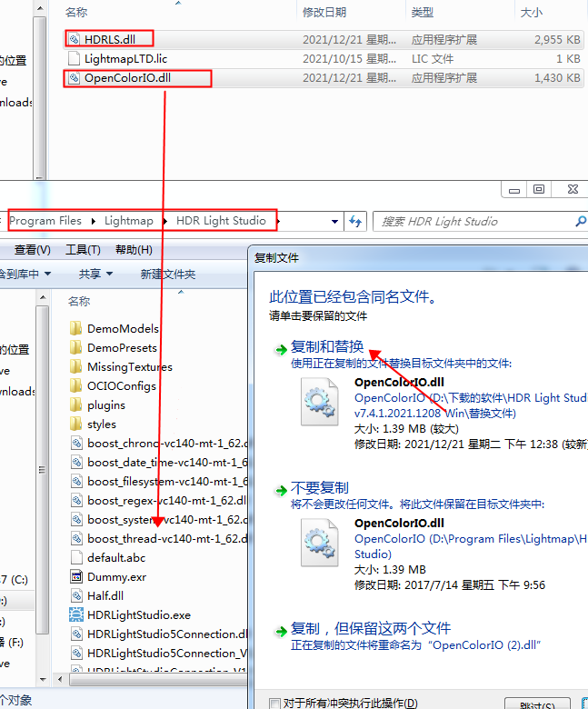Click the refresh button beside address bar
Viewport: 588px width, 709px height.
355,221
